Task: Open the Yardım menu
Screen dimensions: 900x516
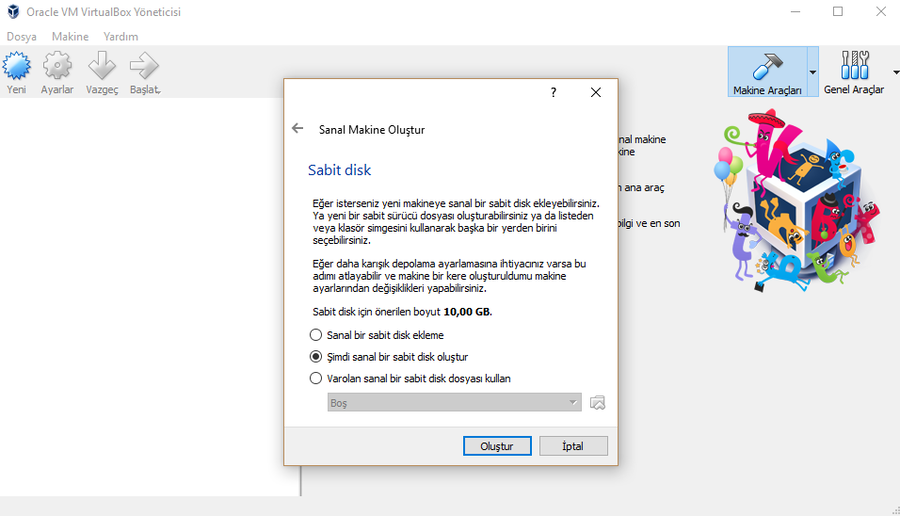Action: [121, 36]
